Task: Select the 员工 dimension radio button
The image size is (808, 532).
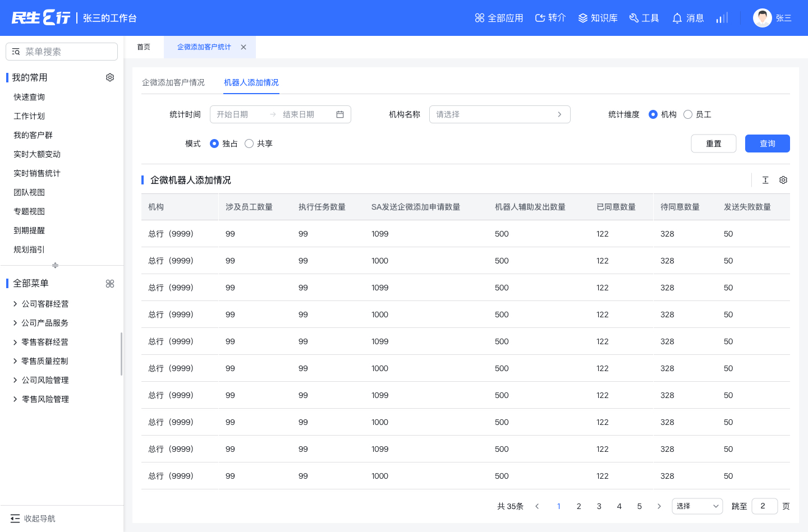Action: pos(688,114)
